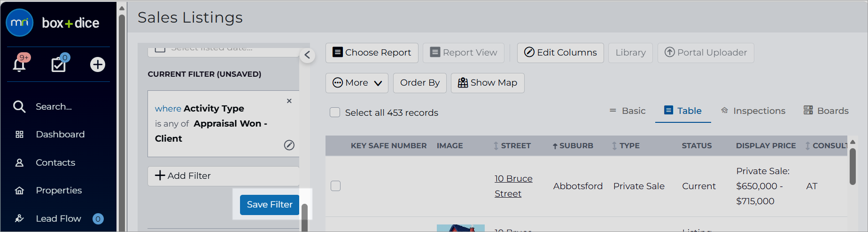Tick Select all 453 records checkbox

pos(335,112)
